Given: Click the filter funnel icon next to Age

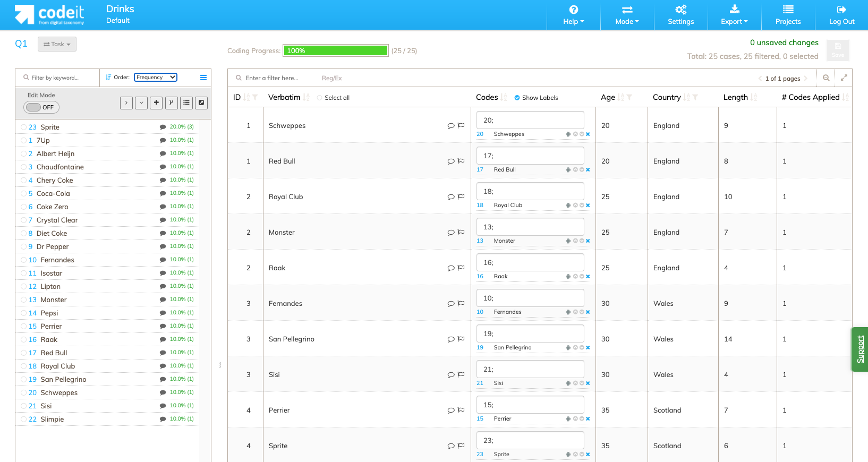Looking at the screenshot, I should pos(629,97).
